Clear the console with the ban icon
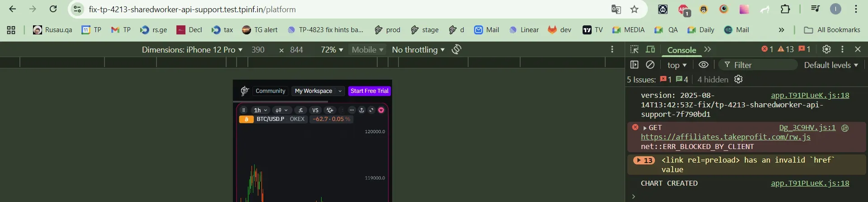This screenshot has width=868, height=202. click(650, 65)
